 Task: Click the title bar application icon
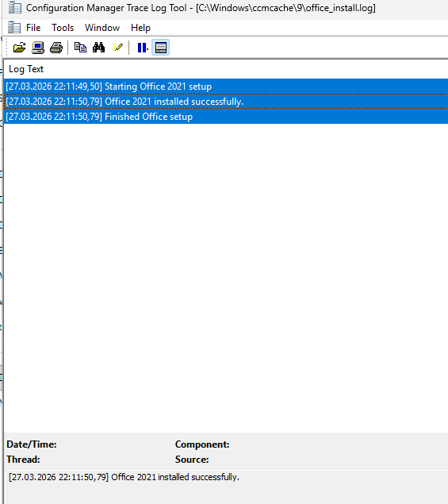pyautogui.click(x=15, y=8)
